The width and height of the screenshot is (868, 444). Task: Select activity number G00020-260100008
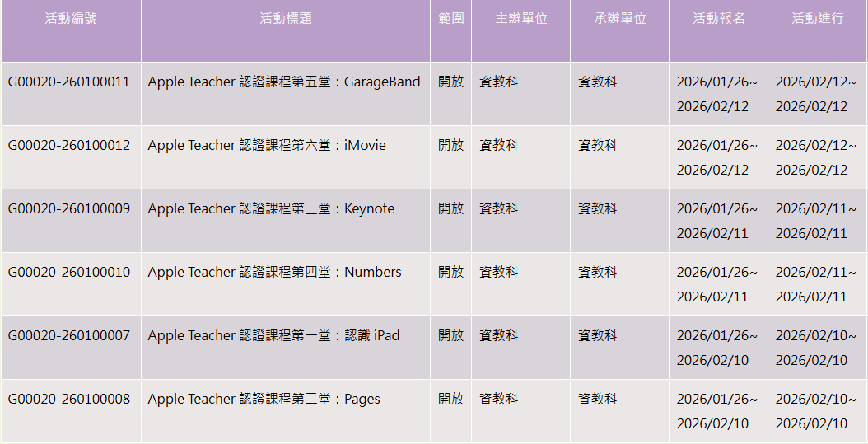69,400
